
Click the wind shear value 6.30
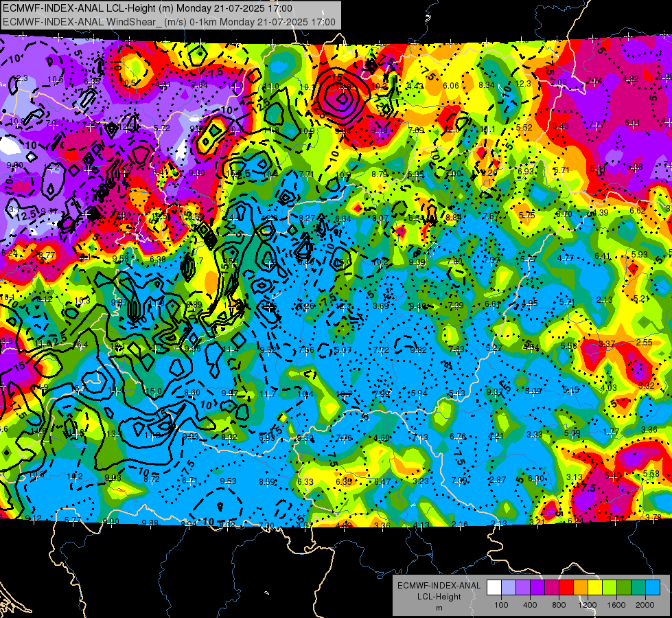click(x=536, y=478)
